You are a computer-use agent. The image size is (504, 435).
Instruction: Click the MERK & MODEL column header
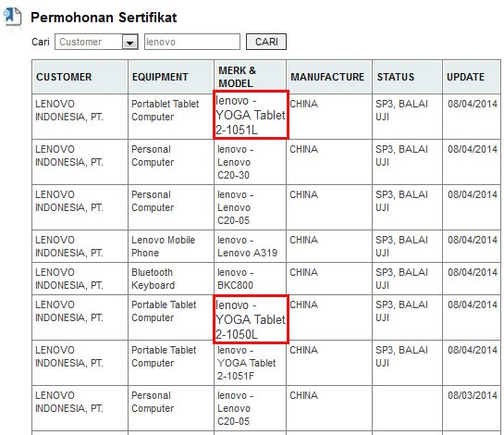250,77
